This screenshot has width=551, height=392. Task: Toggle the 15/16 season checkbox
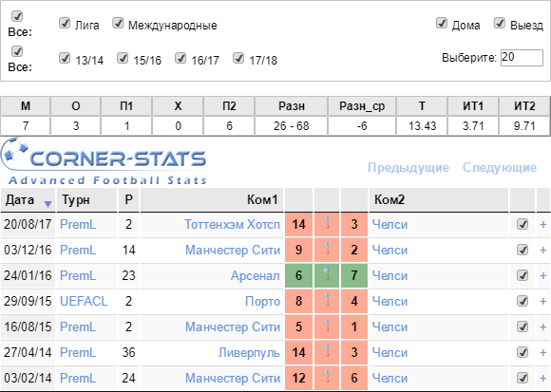pyautogui.click(x=123, y=58)
